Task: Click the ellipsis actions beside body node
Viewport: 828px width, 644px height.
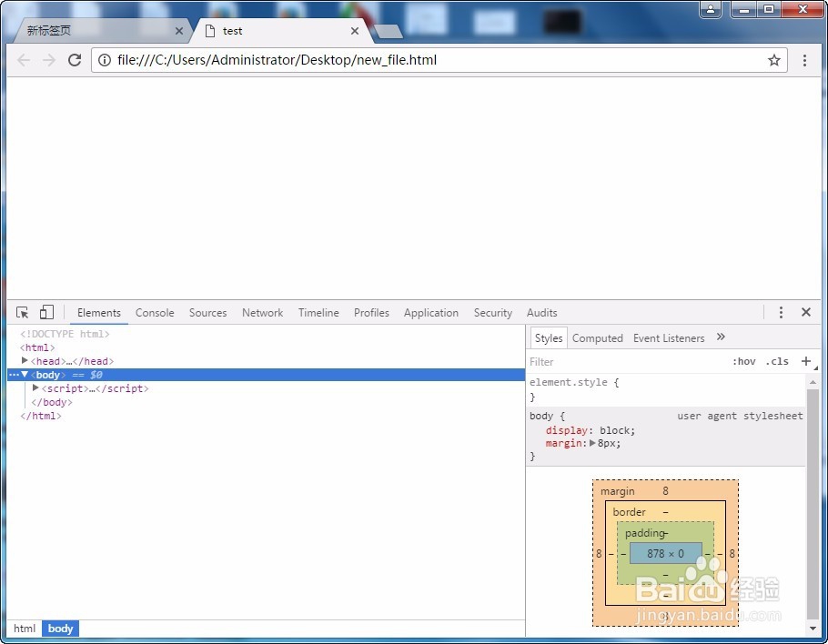Action: tap(14, 375)
